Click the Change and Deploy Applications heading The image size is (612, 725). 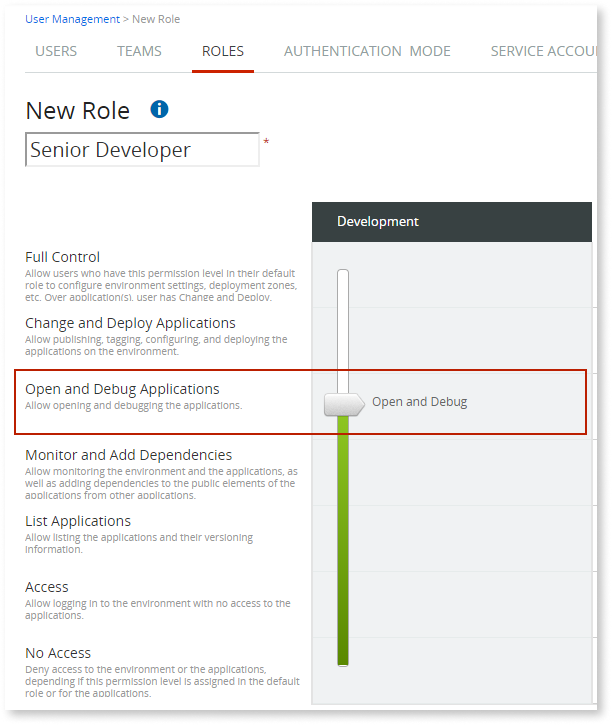130,323
